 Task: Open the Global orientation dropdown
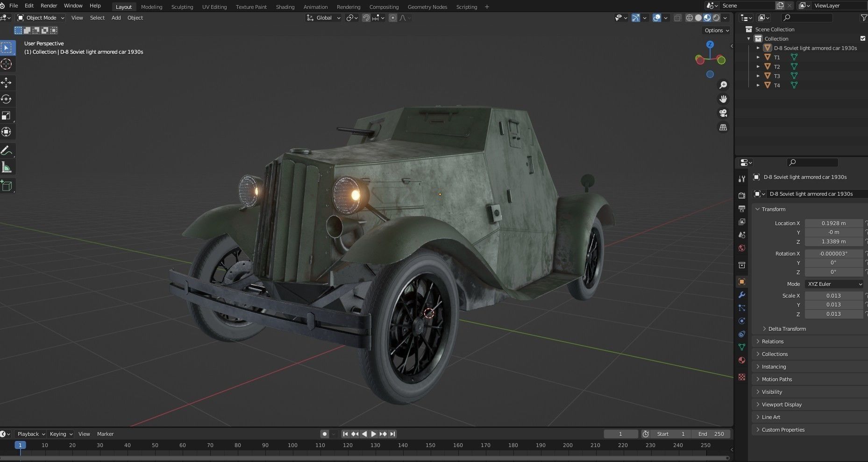pos(324,18)
